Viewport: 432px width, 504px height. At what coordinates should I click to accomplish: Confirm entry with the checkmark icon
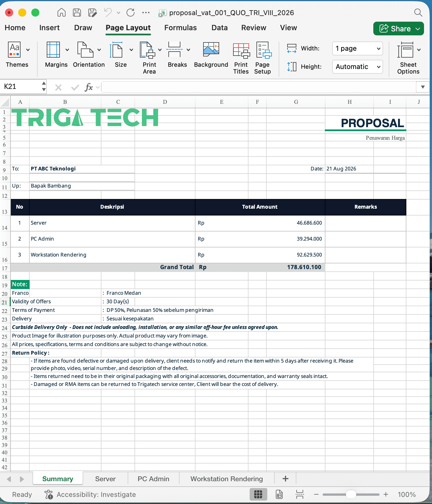click(75, 87)
